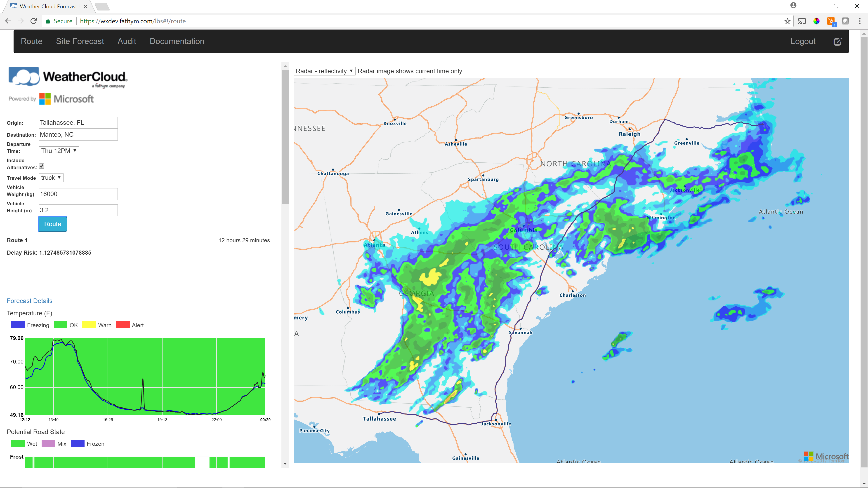Open Departure Time dropdown
This screenshot has width=868, height=488.
click(x=59, y=150)
